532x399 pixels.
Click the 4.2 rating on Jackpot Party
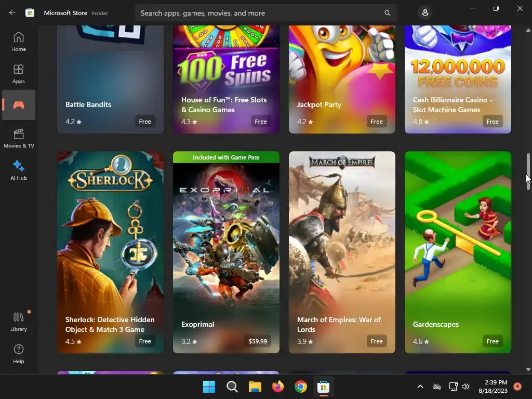pos(305,122)
